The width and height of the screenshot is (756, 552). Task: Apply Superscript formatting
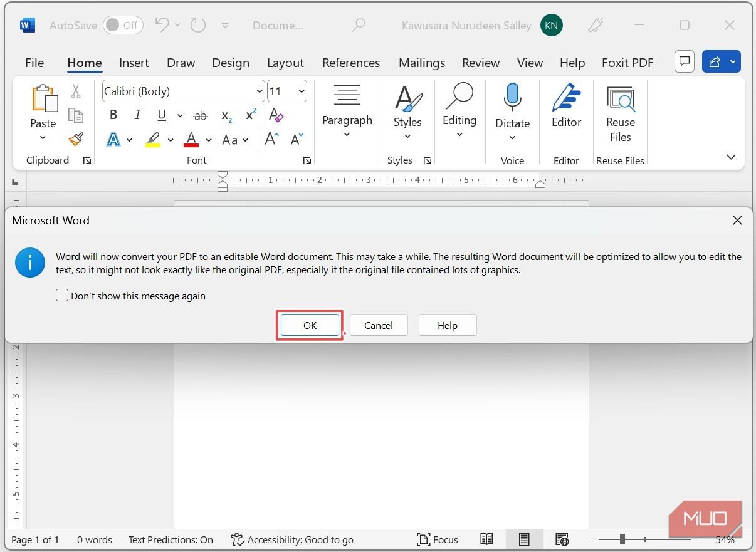tap(251, 115)
